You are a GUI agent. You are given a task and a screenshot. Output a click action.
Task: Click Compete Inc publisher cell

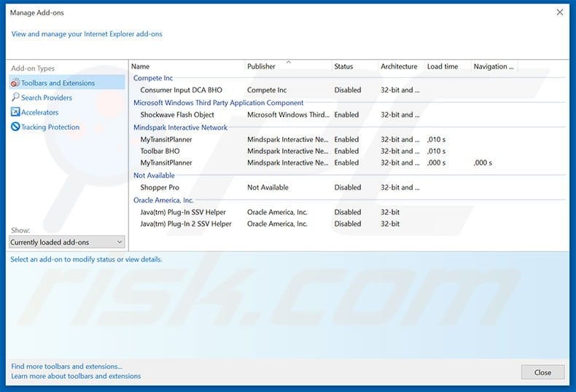click(267, 90)
